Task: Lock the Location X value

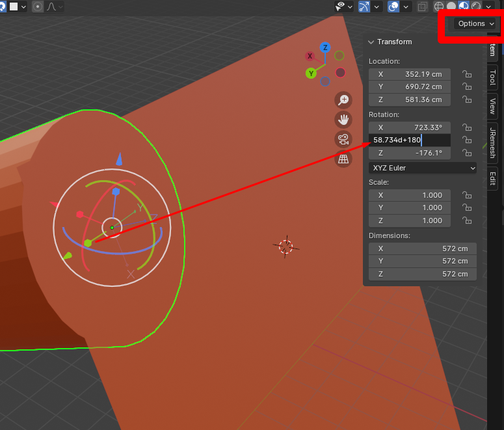Action: pos(467,74)
